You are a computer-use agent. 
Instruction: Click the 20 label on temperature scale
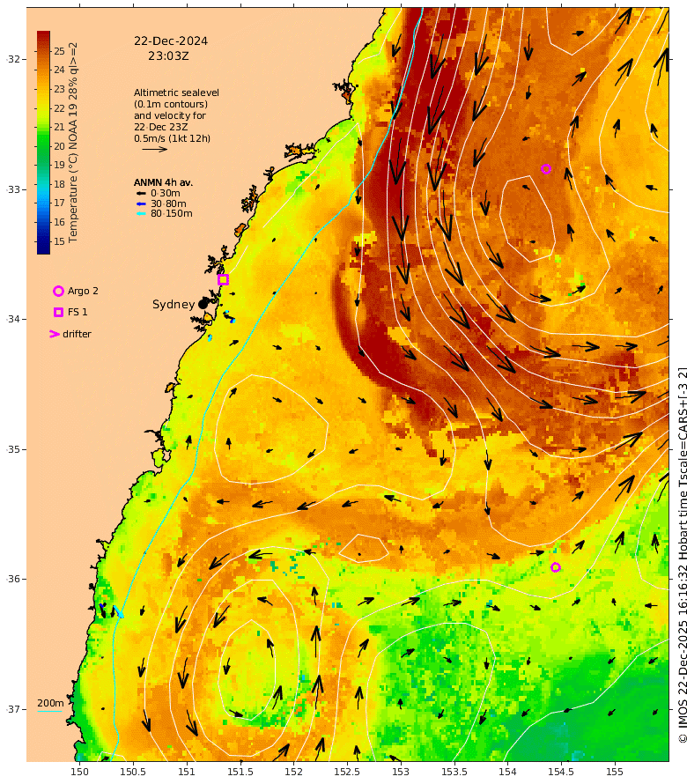[x=60, y=146]
